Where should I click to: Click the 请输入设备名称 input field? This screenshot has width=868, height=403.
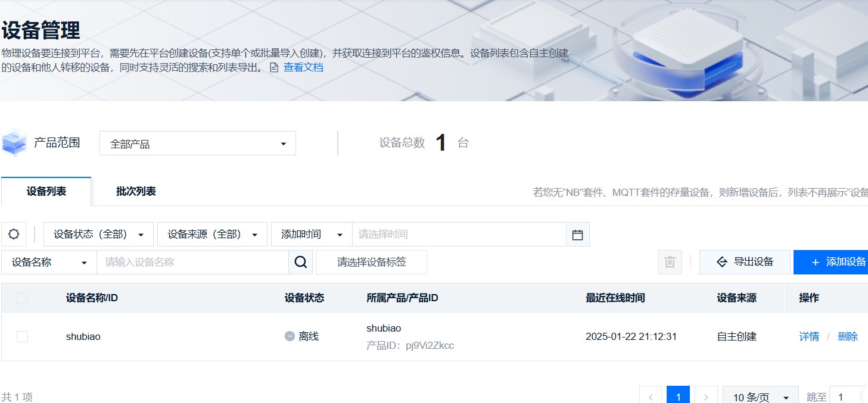191,262
